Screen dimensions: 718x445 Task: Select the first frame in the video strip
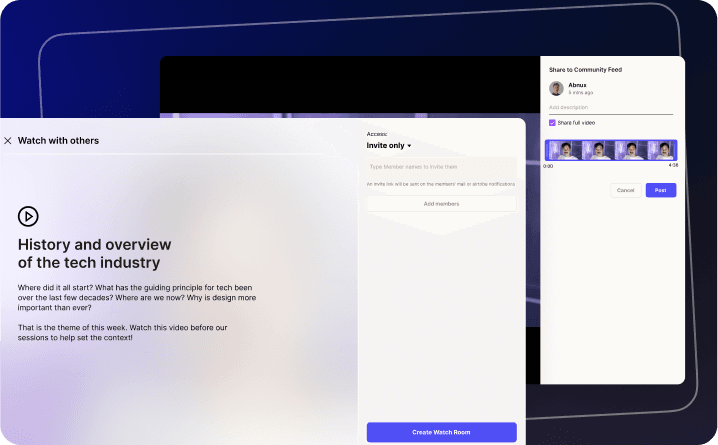click(x=562, y=150)
